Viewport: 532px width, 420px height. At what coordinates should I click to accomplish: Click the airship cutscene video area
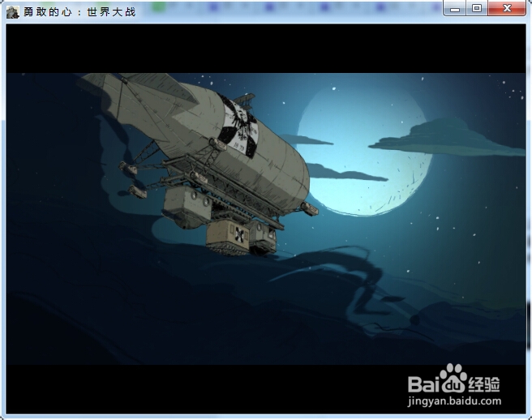point(266,219)
